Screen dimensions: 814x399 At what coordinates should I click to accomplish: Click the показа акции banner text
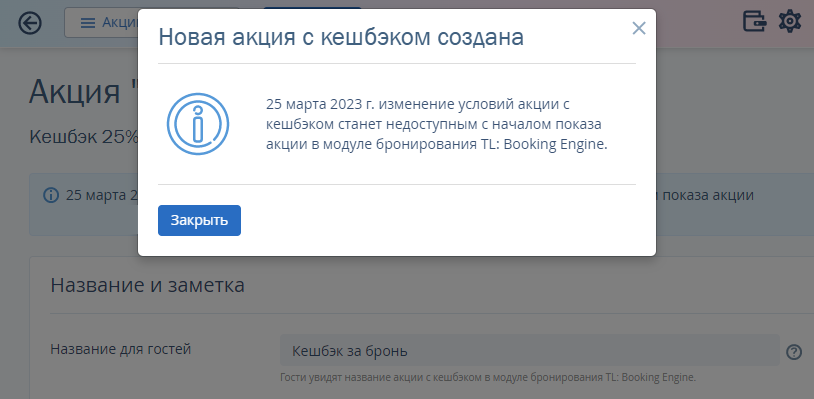point(706,195)
